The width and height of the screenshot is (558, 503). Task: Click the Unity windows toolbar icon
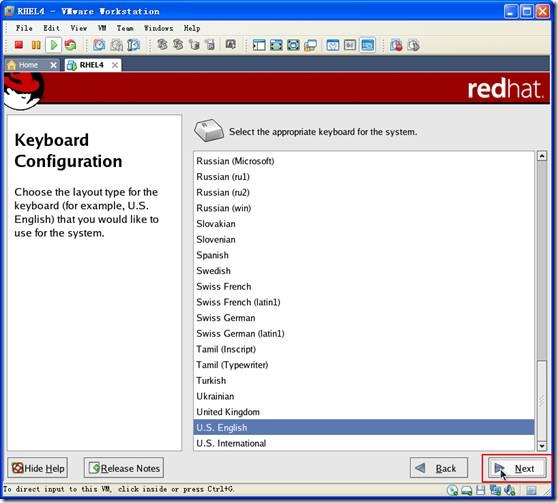click(310, 45)
